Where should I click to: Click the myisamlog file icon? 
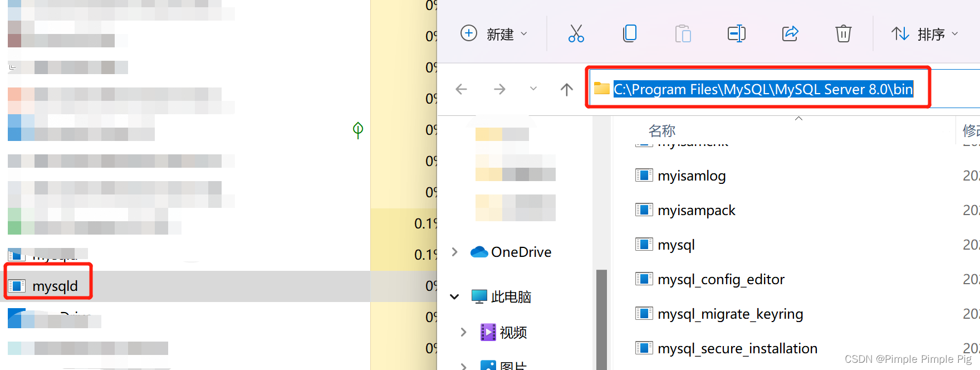pos(644,175)
